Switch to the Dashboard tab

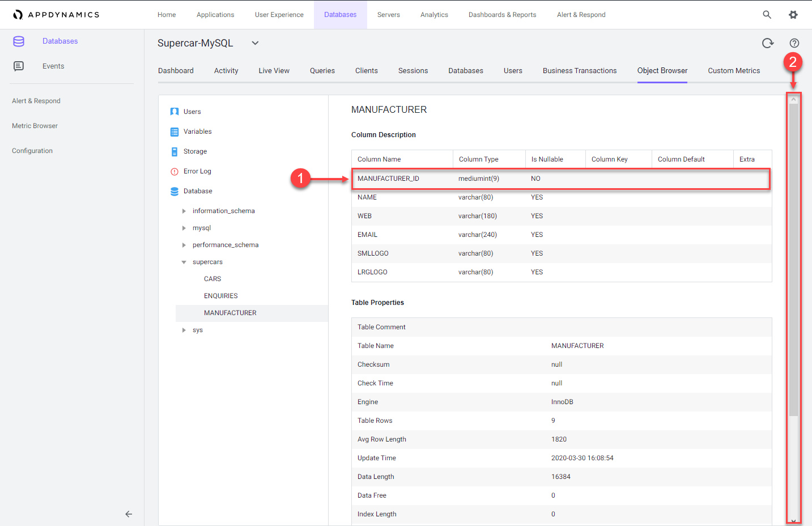coord(176,71)
